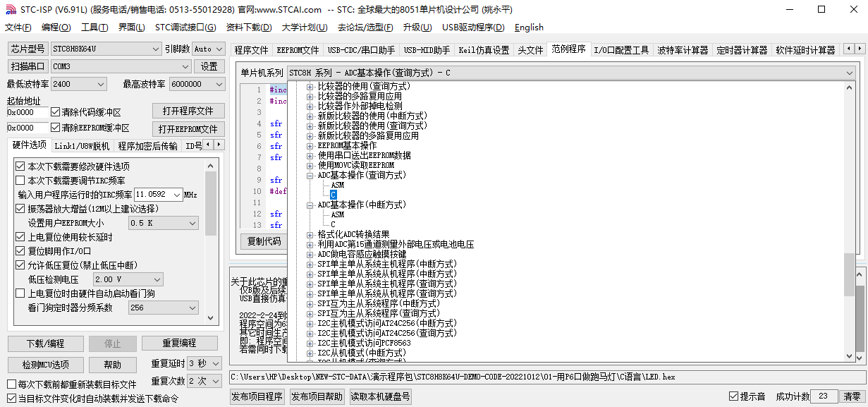Switch to the USB-CDC/串口助手 tab

(x=361, y=50)
